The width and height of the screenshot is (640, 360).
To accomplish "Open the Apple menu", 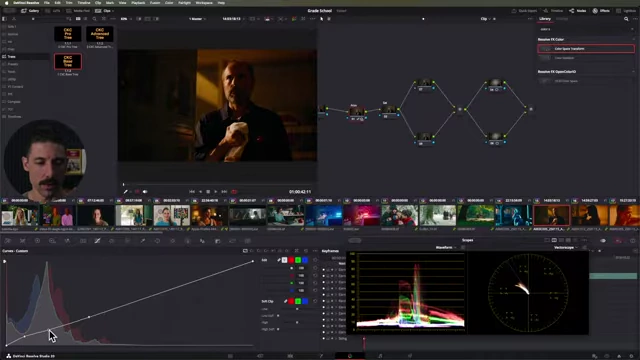I will (x=6, y=2).
